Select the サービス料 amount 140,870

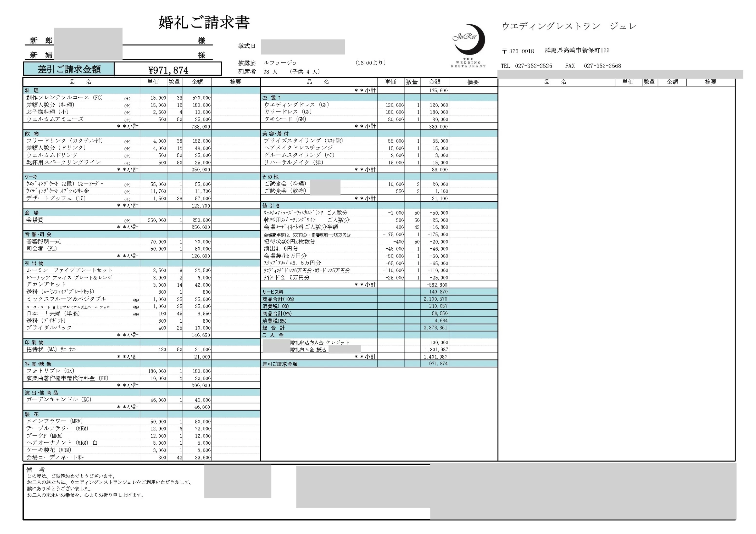click(x=438, y=292)
